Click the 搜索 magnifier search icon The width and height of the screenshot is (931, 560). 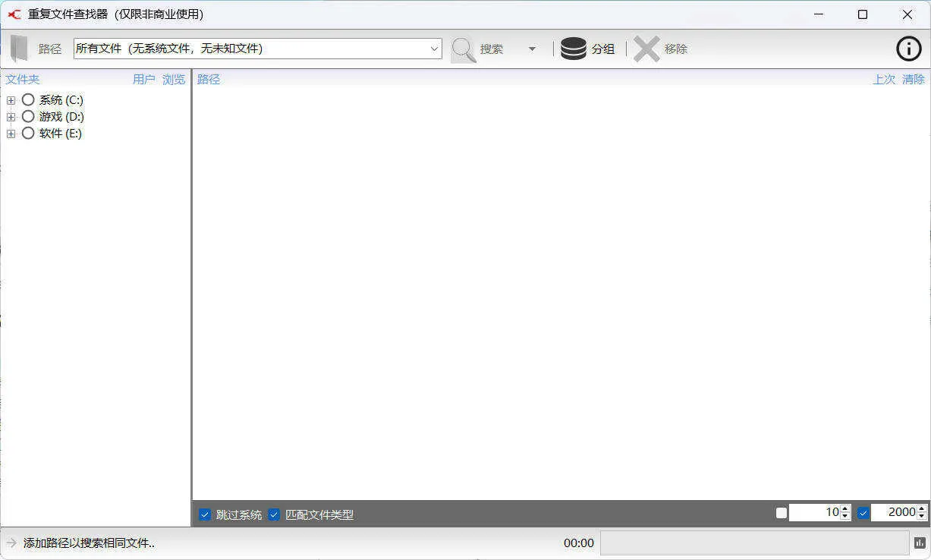coord(463,48)
